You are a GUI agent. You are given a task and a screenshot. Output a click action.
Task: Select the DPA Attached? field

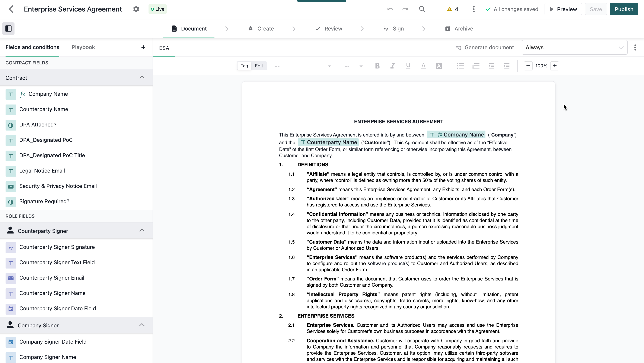point(38,125)
